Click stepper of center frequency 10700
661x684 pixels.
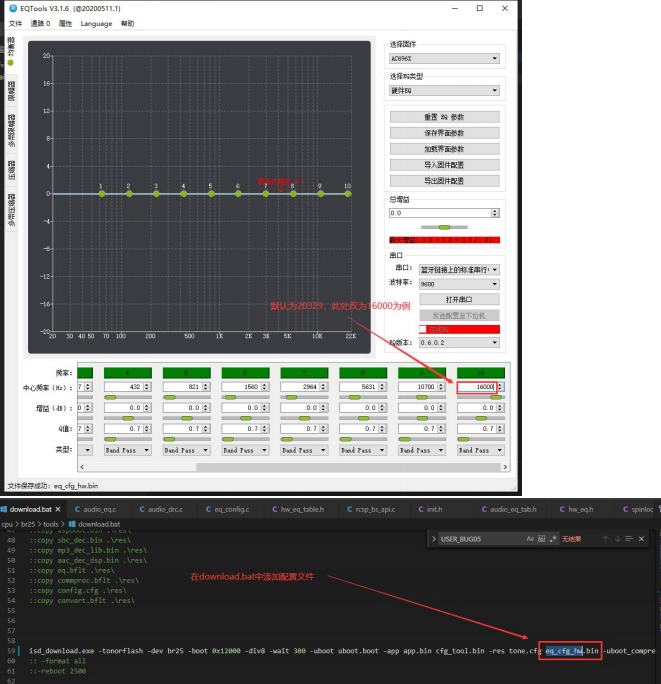(x=441, y=387)
